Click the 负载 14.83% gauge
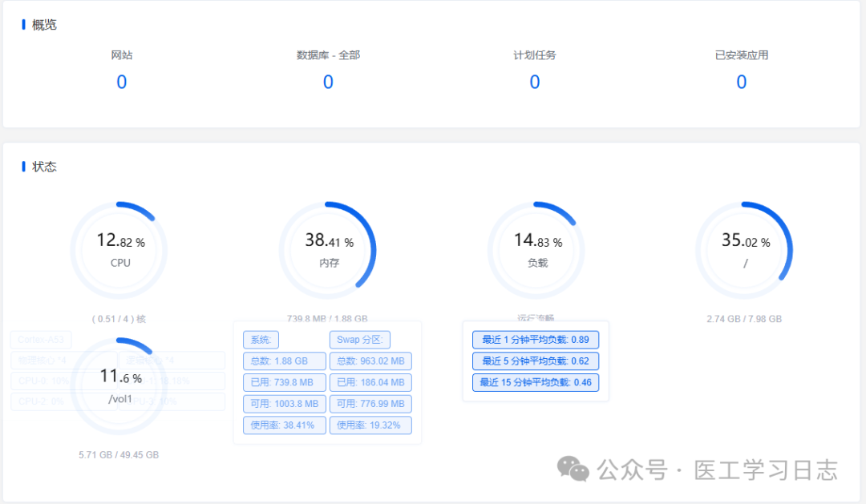 pyautogui.click(x=536, y=250)
